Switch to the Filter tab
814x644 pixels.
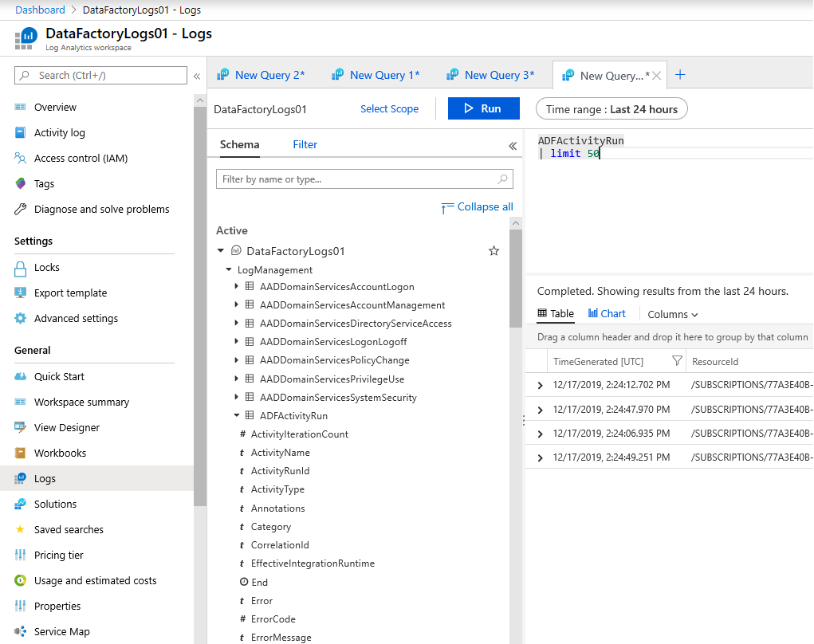pyautogui.click(x=305, y=144)
